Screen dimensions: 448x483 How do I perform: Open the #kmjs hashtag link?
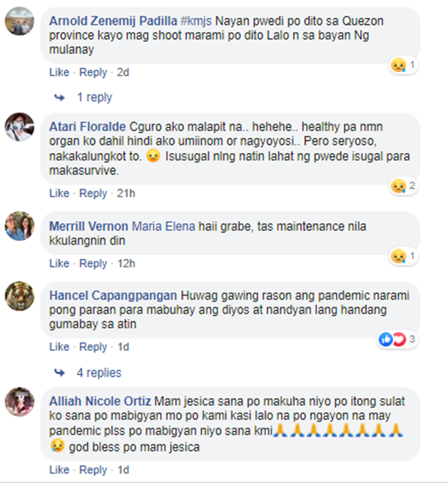[x=196, y=21]
